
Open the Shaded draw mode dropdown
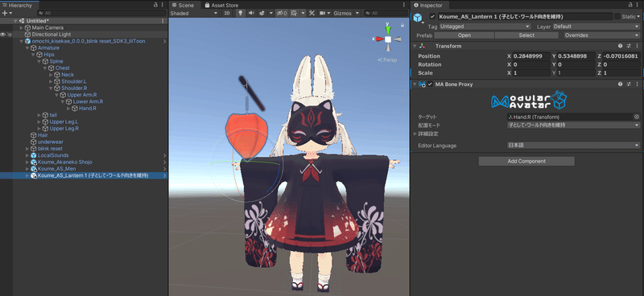click(x=194, y=13)
